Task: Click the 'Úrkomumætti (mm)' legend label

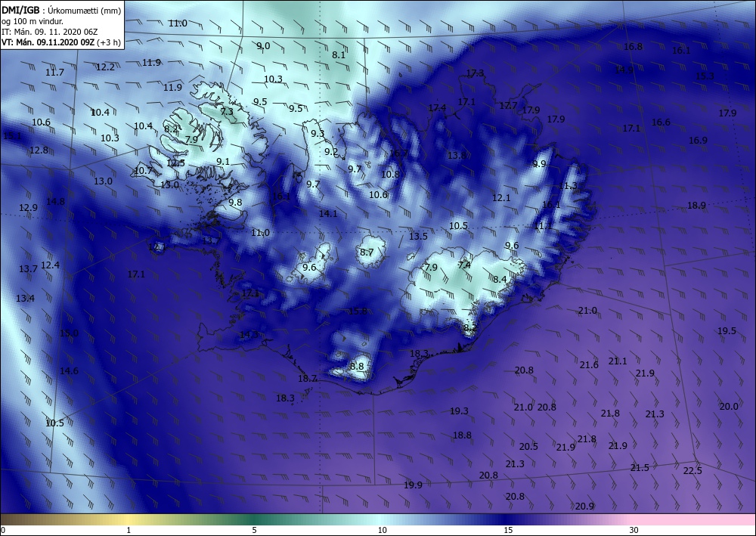Action: click(x=85, y=10)
